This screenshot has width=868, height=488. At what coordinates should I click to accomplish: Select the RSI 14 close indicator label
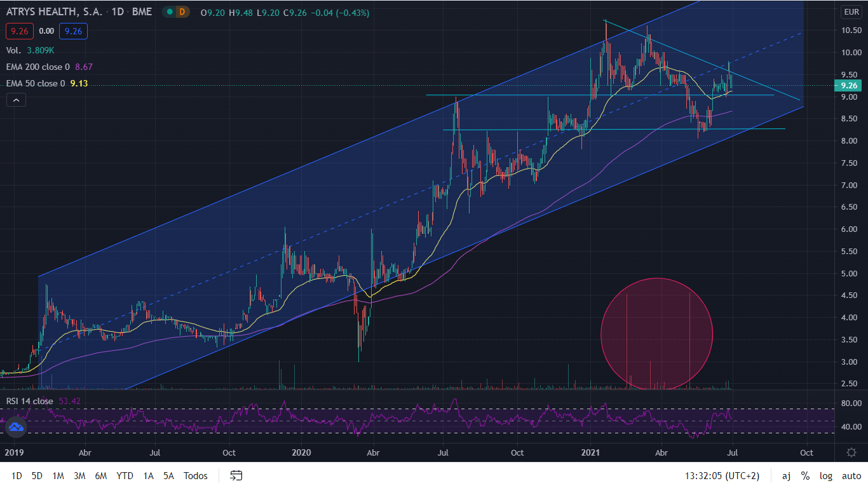pos(30,401)
